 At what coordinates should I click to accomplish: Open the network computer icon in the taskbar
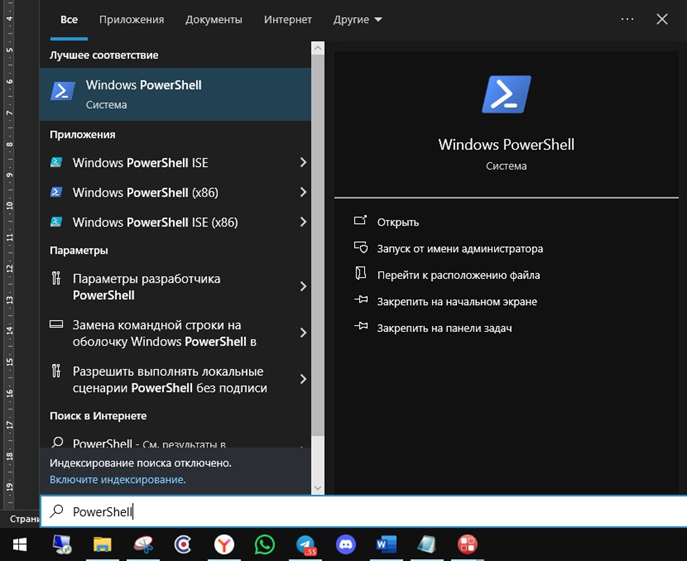62,545
